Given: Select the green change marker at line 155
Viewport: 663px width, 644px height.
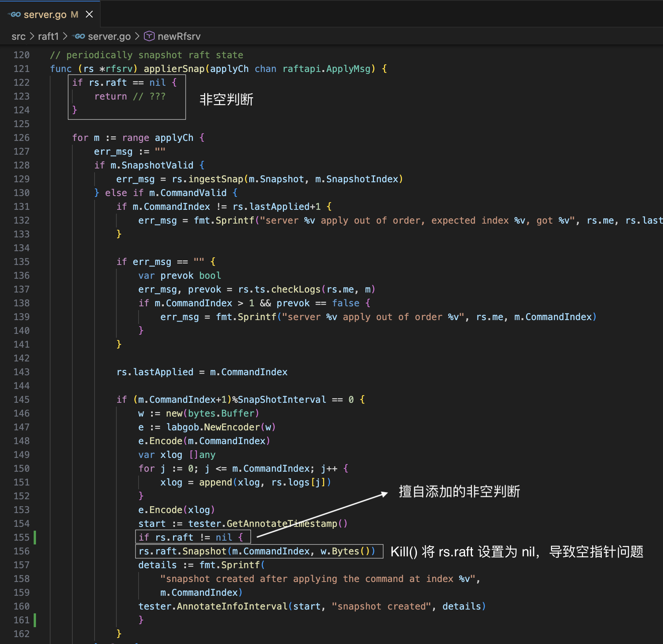Looking at the screenshot, I should pos(35,537).
